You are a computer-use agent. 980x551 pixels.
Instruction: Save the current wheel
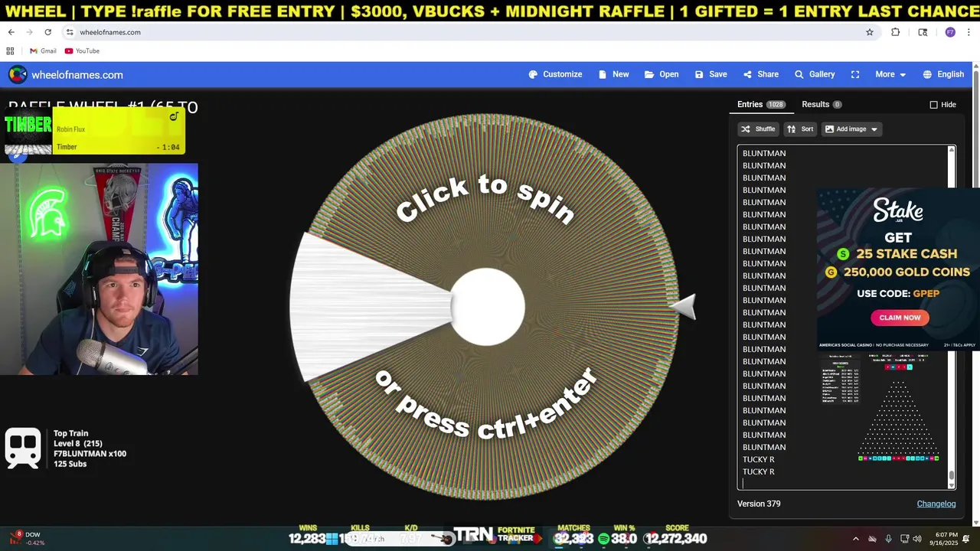[x=710, y=74]
